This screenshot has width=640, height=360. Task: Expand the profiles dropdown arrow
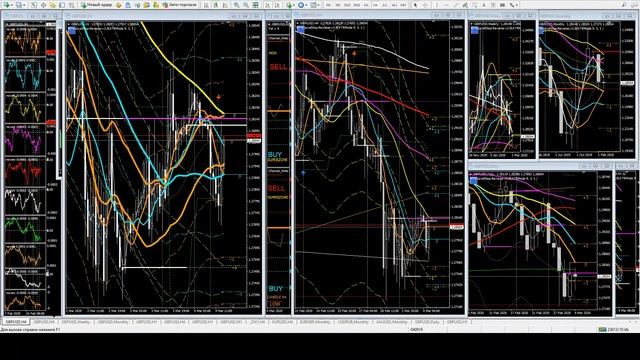click(x=24, y=5)
